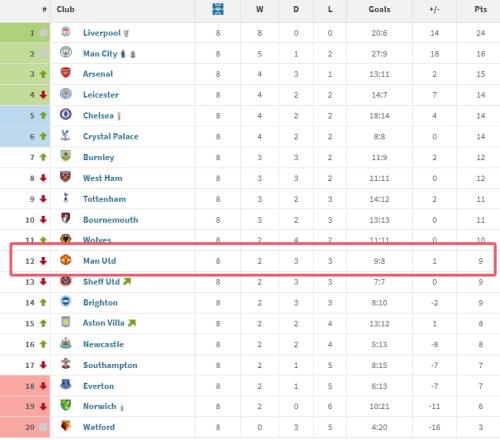Click the Man City club crest
The image size is (500, 440).
point(66,52)
